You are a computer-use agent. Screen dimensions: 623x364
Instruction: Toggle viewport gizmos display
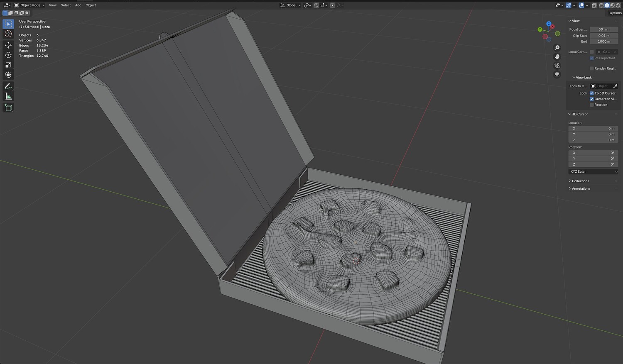[569, 5]
